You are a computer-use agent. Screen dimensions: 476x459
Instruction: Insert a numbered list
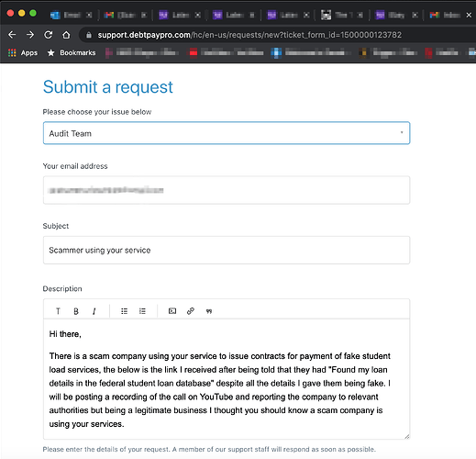142,311
